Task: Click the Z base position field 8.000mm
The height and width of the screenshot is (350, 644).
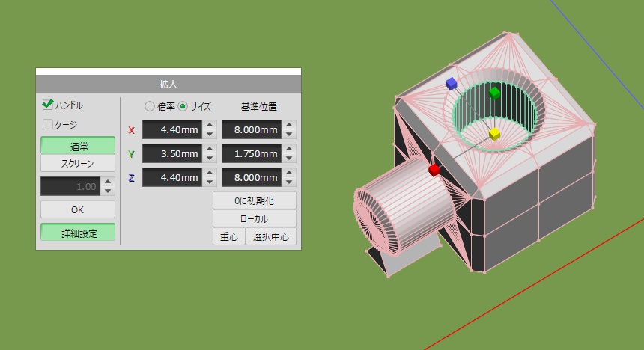Action: [x=252, y=177]
